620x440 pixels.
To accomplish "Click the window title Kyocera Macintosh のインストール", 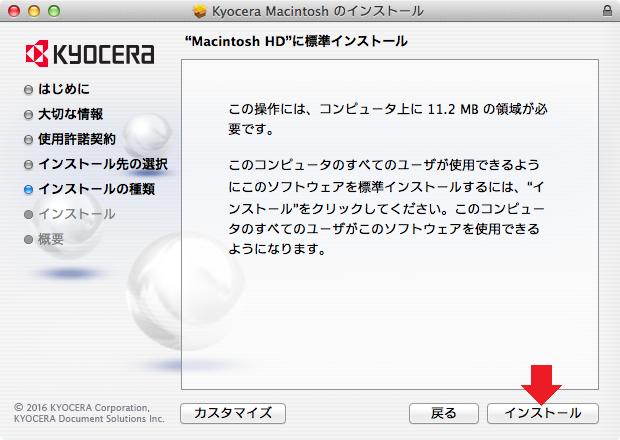I will point(318,11).
